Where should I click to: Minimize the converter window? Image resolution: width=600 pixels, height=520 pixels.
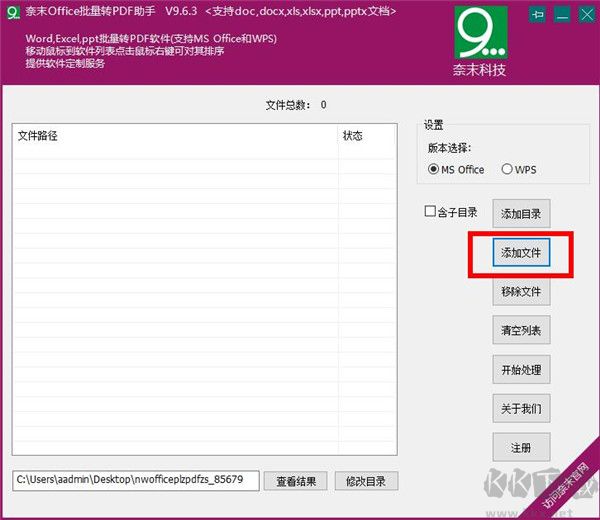[x=562, y=15]
